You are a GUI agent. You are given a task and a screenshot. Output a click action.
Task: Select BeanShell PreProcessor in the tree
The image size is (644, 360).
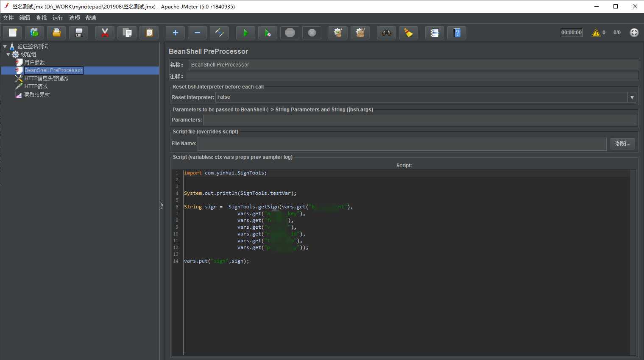(x=53, y=70)
